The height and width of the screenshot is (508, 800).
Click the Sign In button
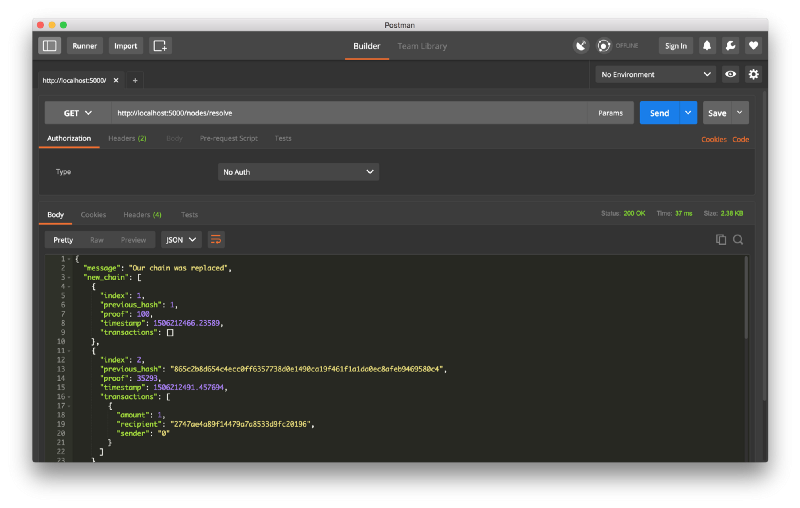tap(676, 45)
